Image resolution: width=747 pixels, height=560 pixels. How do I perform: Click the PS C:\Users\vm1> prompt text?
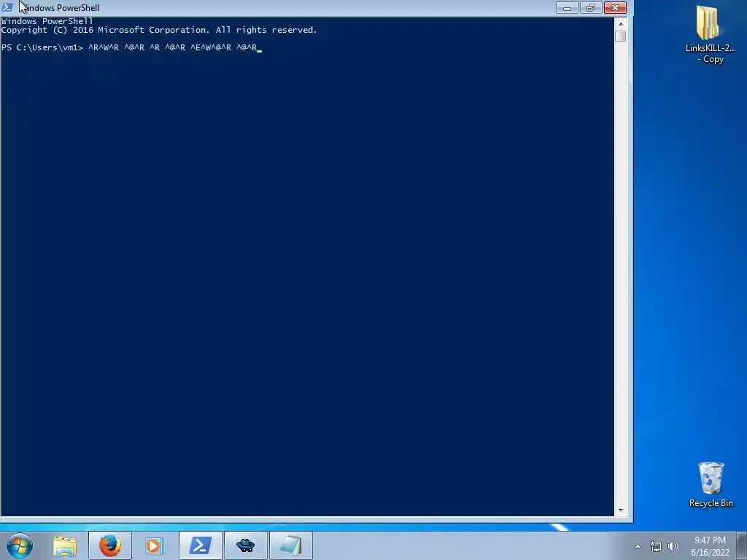(42, 47)
